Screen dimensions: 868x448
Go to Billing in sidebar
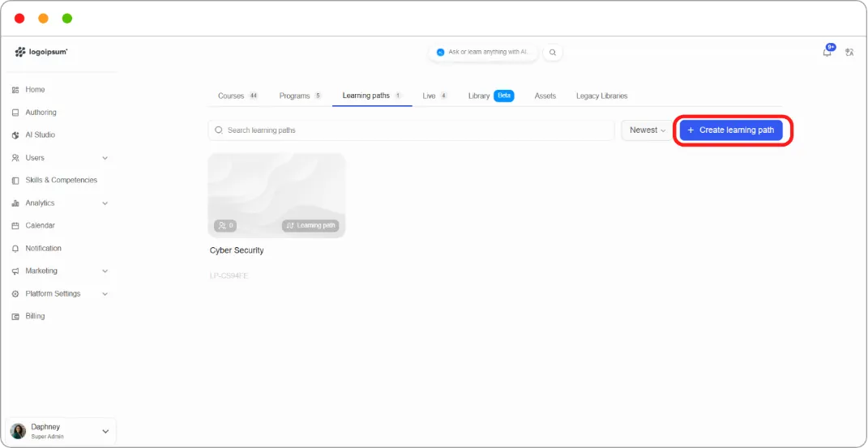[x=35, y=317]
